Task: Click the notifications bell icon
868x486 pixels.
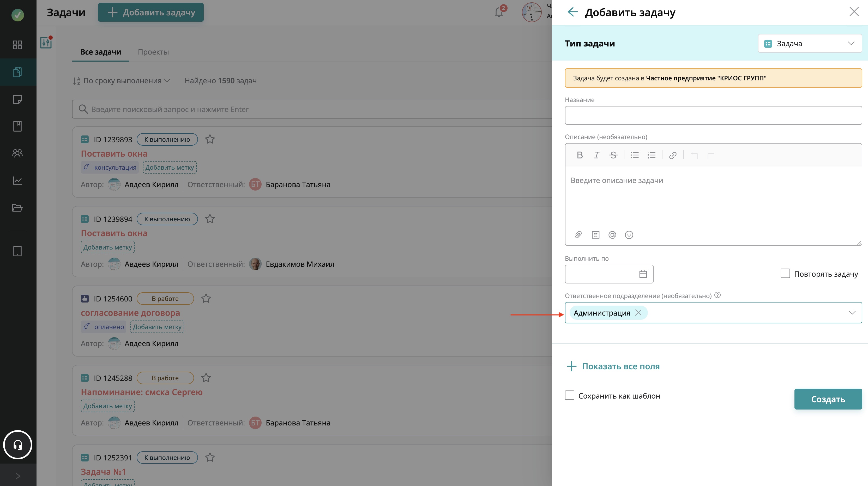Action: coord(499,13)
